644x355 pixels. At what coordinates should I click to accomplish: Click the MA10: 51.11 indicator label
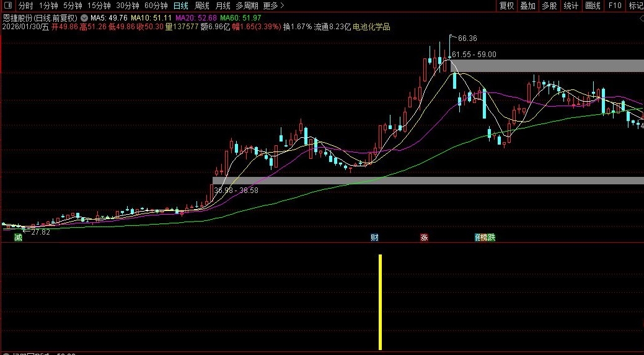pyautogui.click(x=151, y=18)
